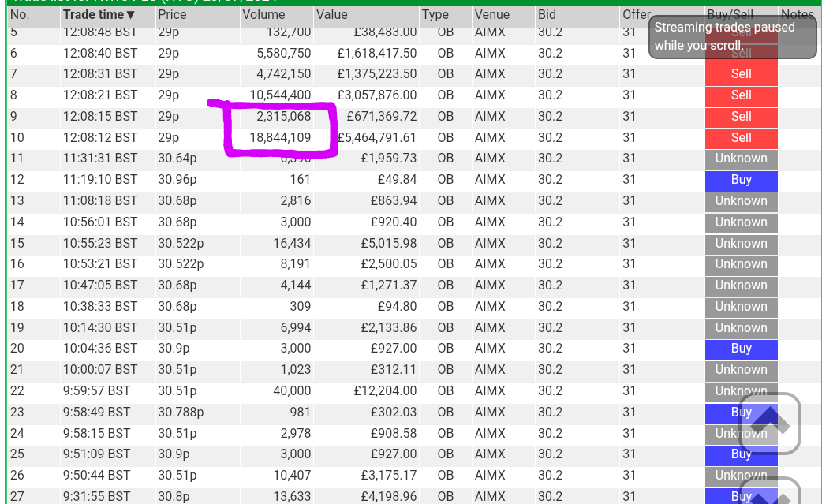Select the Sell badge on trade number 10
Image resolution: width=822 pixels, height=504 pixels.
pyautogui.click(x=742, y=138)
